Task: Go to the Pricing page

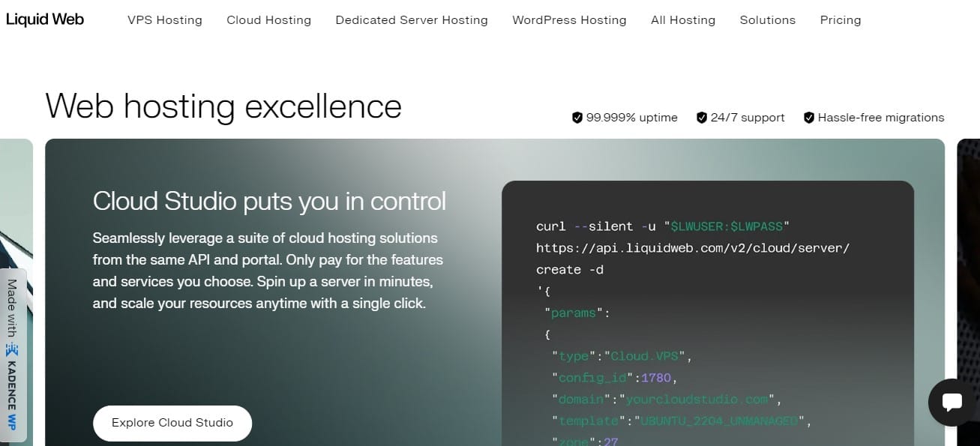Action: click(841, 20)
